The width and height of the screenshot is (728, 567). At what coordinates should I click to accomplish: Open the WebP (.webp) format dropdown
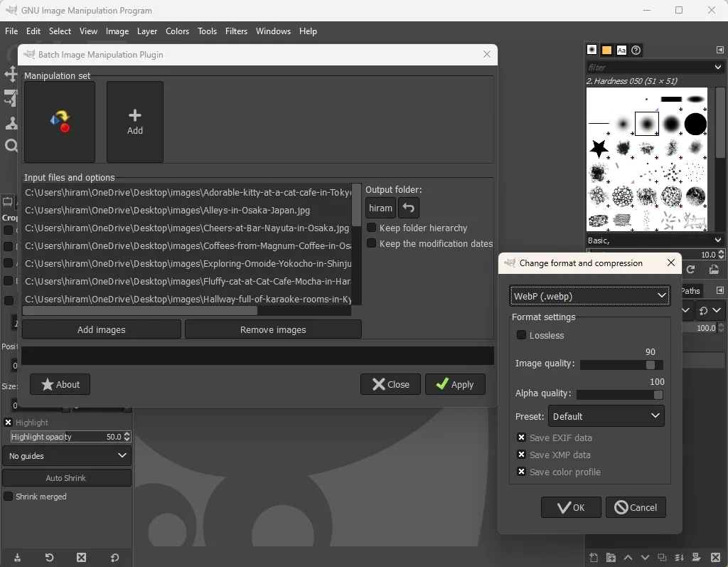point(589,295)
